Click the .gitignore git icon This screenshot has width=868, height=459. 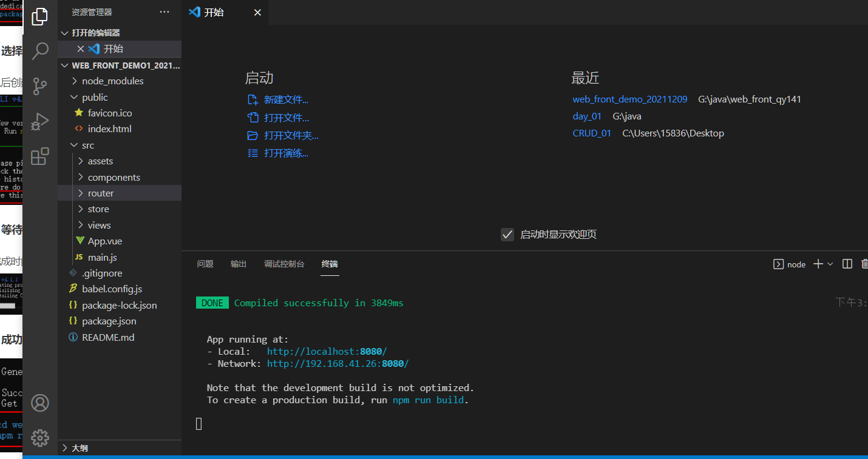coord(73,273)
